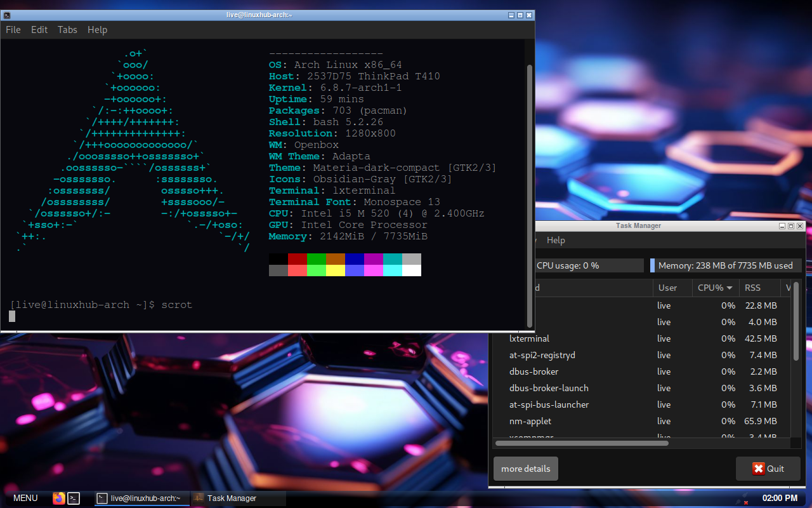This screenshot has height=508, width=812.
Task: Click the lxterminal title bar window icon
Action: click(6, 15)
